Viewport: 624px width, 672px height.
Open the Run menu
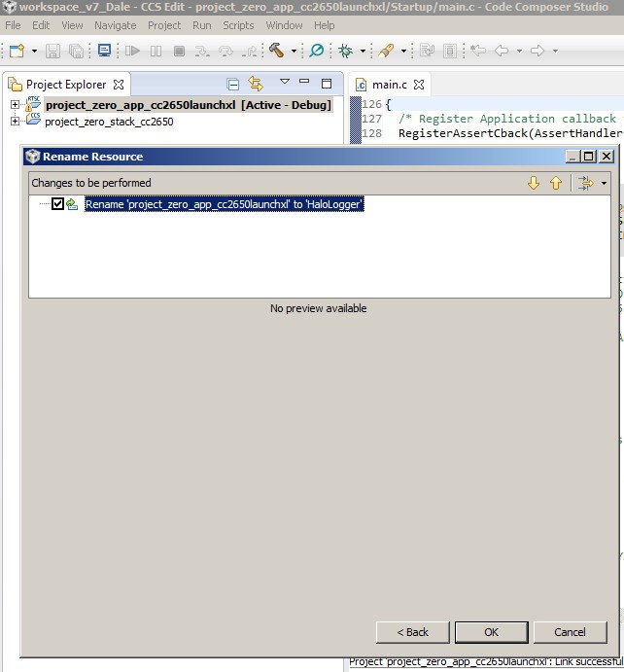click(x=202, y=25)
